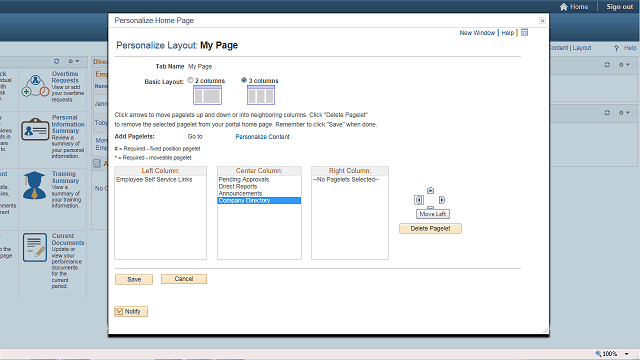This screenshot has width=640, height=360.
Task: Click the pagelet icon below Directory pagelet
Action: click(97, 164)
